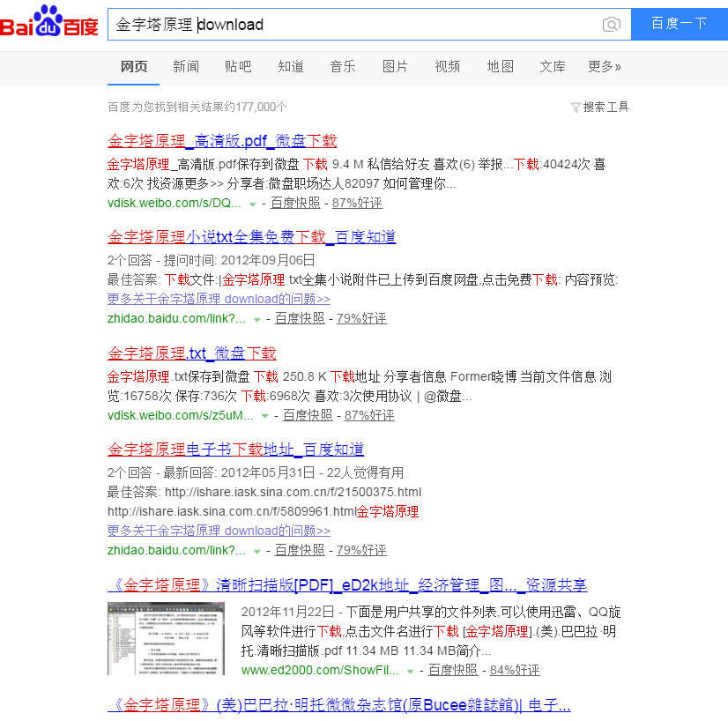
Task: Click 更多关于 link under 电子书下载地址 result
Action: pos(219,531)
